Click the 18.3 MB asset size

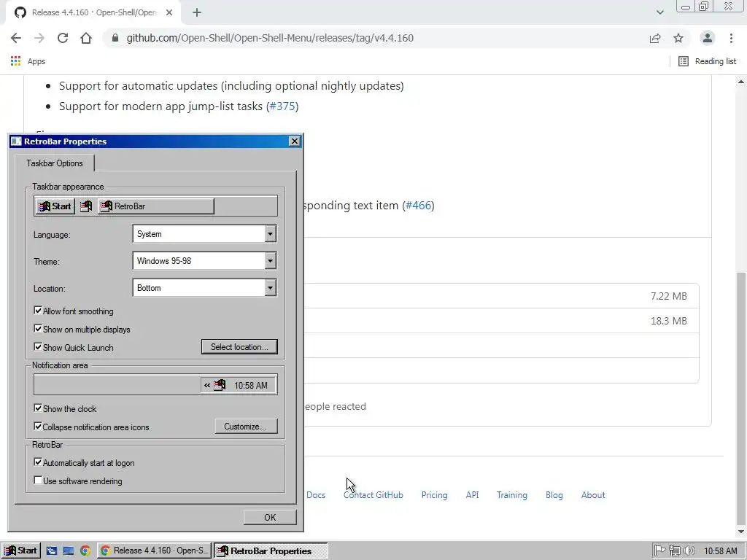coord(669,321)
